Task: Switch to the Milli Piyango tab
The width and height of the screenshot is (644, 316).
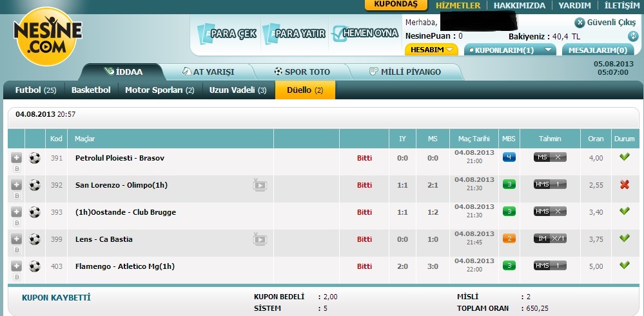Action: 405,72
